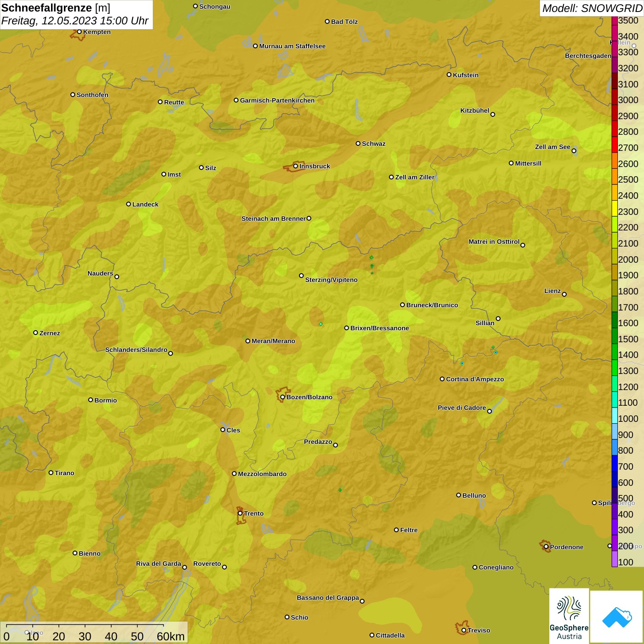Click the Kufstein label
This screenshot has height=644, width=644.
coord(466,75)
